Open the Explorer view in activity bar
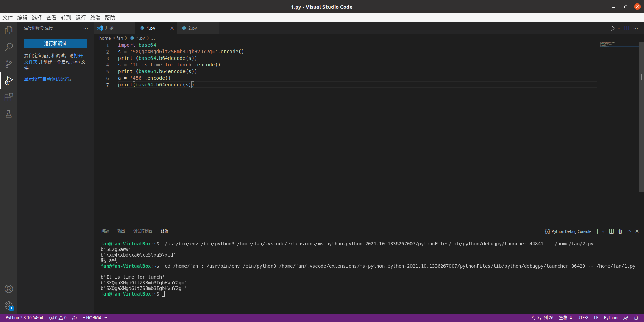Image resolution: width=644 pixels, height=322 pixels. tap(9, 30)
